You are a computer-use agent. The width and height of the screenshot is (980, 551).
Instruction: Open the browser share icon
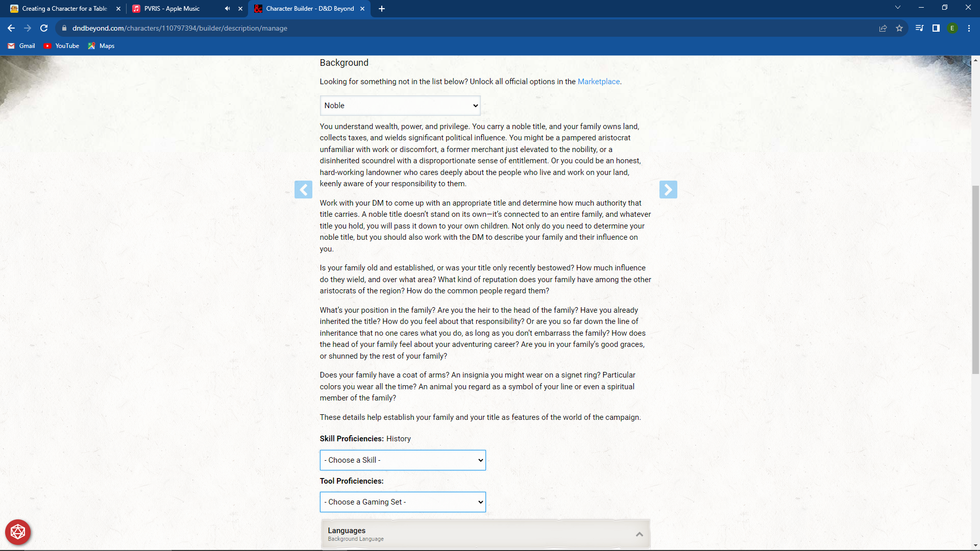(883, 28)
